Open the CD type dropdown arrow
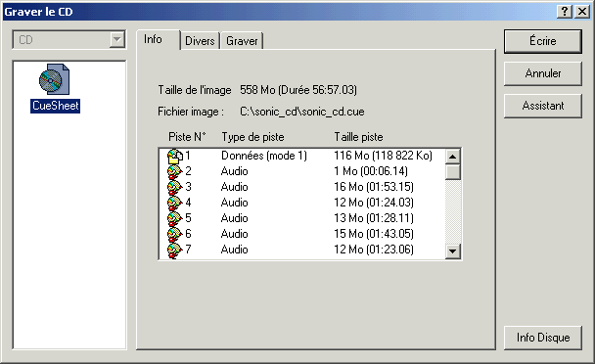The width and height of the screenshot is (595, 364). tap(117, 39)
